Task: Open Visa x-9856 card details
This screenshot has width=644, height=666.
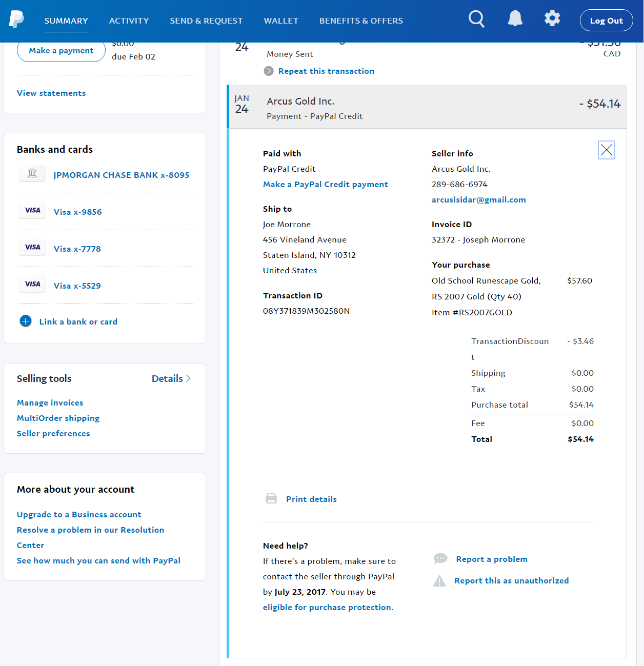Action: [x=78, y=212]
